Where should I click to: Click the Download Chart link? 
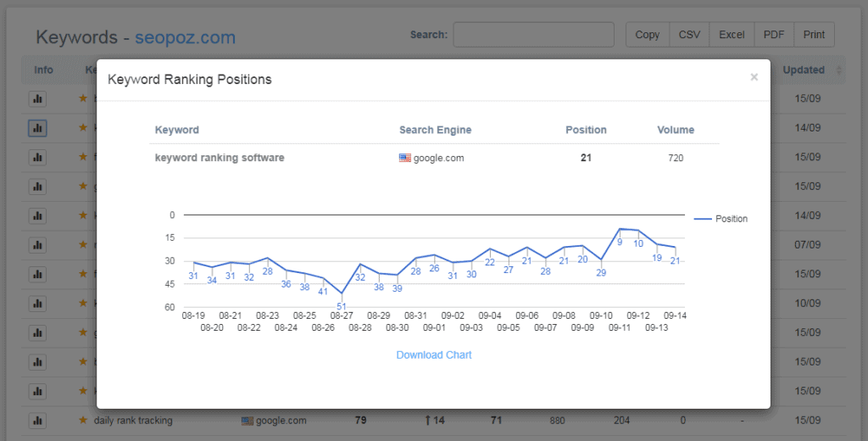click(x=434, y=355)
